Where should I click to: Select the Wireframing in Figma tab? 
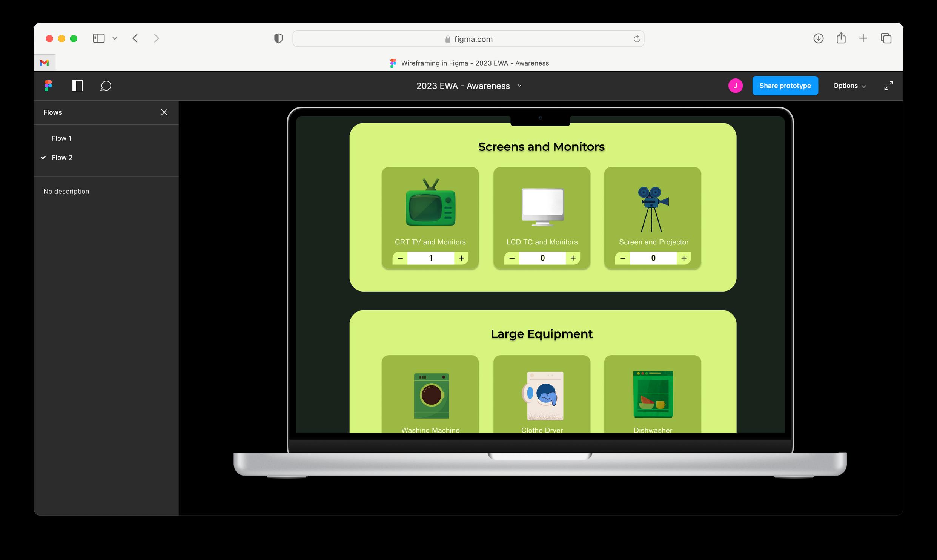pyautogui.click(x=469, y=63)
